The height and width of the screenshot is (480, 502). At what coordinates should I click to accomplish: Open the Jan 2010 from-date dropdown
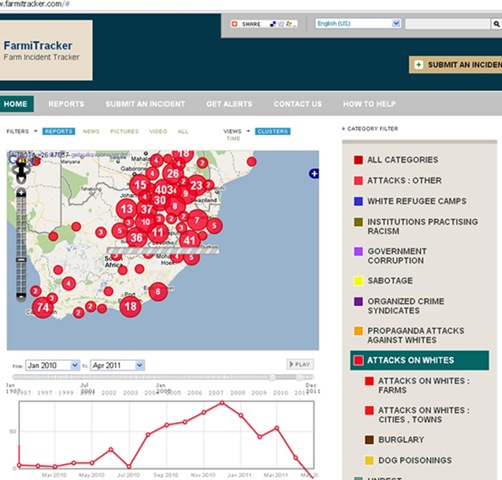point(53,365)
